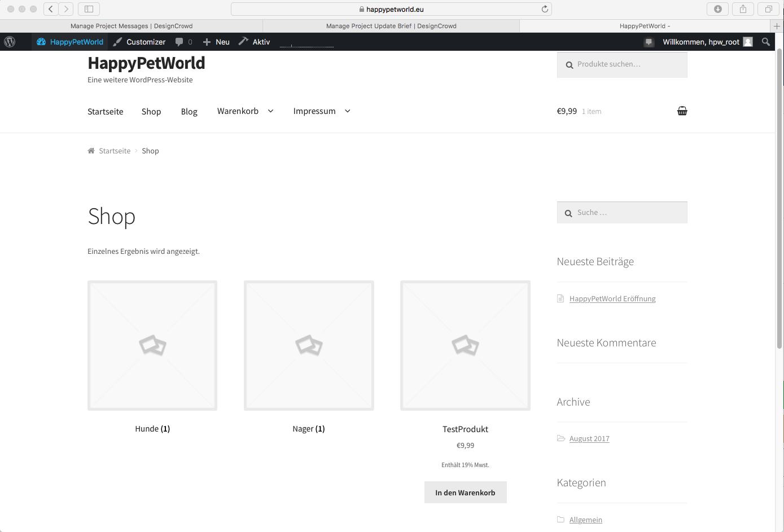Image resolution: width=784 pixels, height=532 pixels.
Task: Open the notification speech bubble in admin bar
Action: (x=649, y=42)
